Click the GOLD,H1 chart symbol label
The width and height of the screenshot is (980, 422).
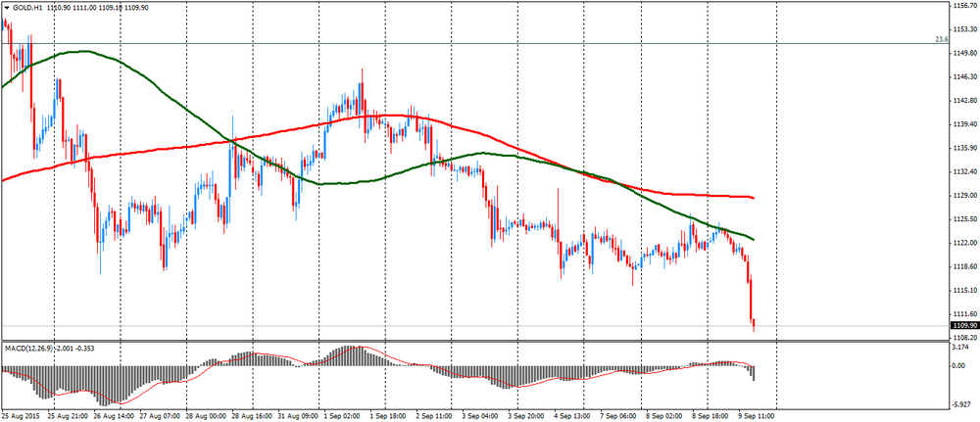(x=25, y=8)
